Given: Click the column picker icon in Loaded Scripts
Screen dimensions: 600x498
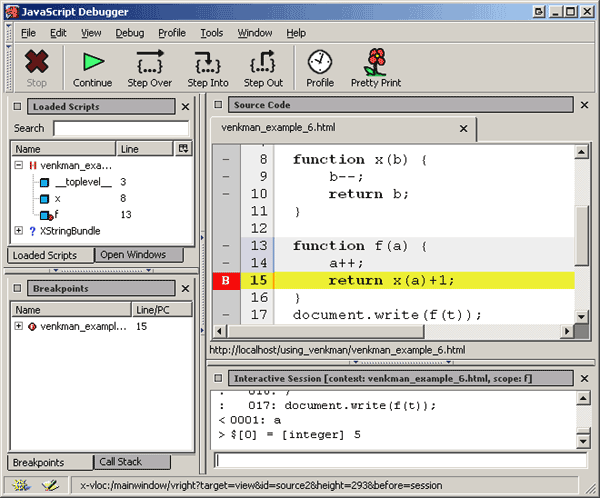Looking at the screenshot, I should click(183, 149).
